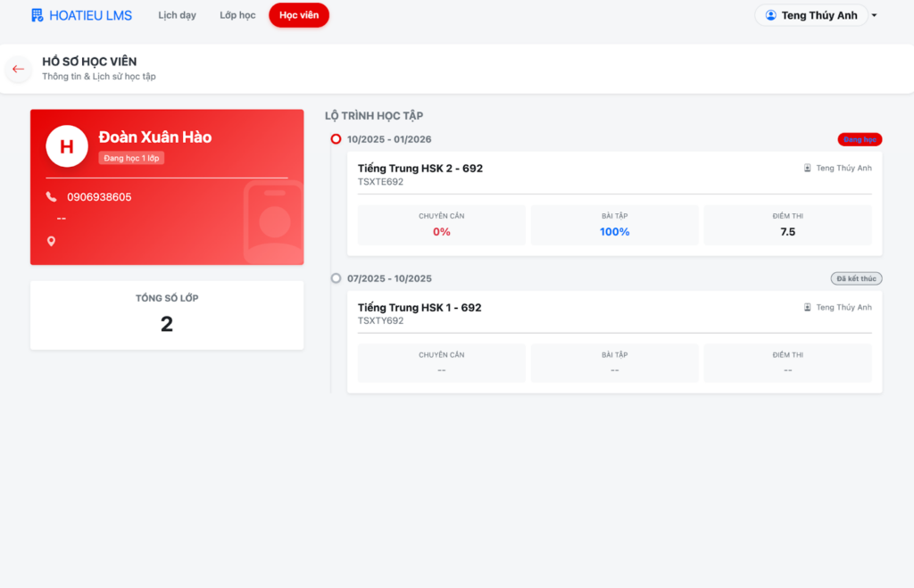Screen dimensions: 914x588
Task: Click the user avatar icon beside Teng Thúy Anh
Action: pyautogui.click(x=771, y=15)
